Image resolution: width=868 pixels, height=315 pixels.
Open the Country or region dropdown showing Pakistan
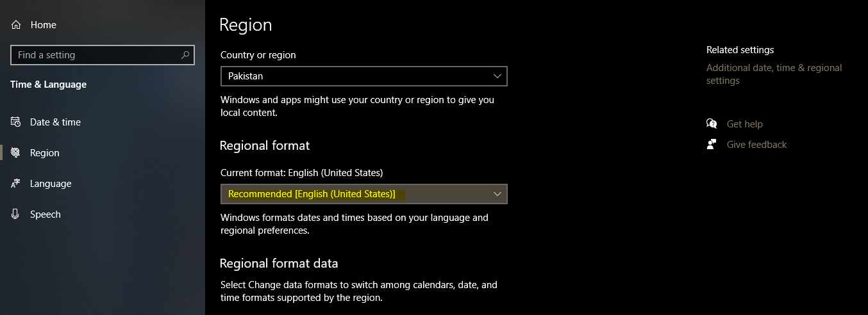tap(363, 76)
